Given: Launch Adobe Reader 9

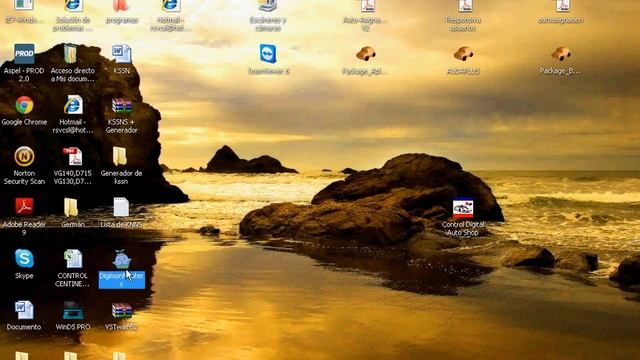Looking at the screenshot, I should coord(24,207).
